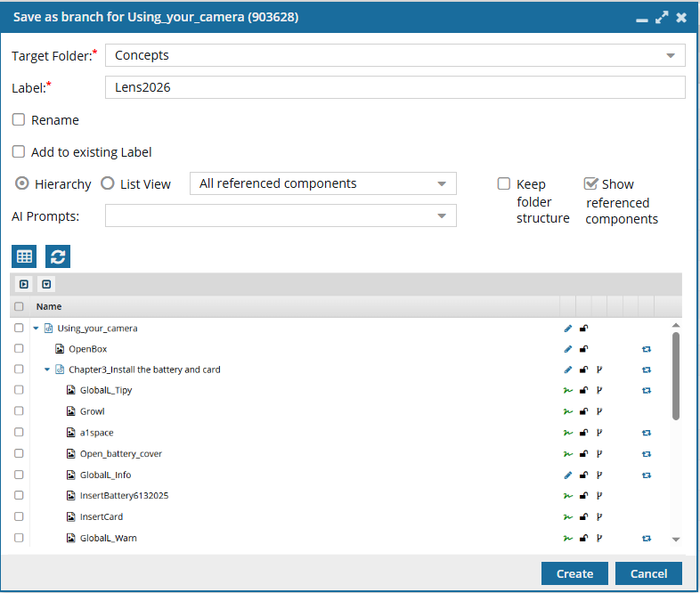The width and height of the screenshot is (700, 593).
Task: Click the table grid view icon
Action: coord(24,256)
